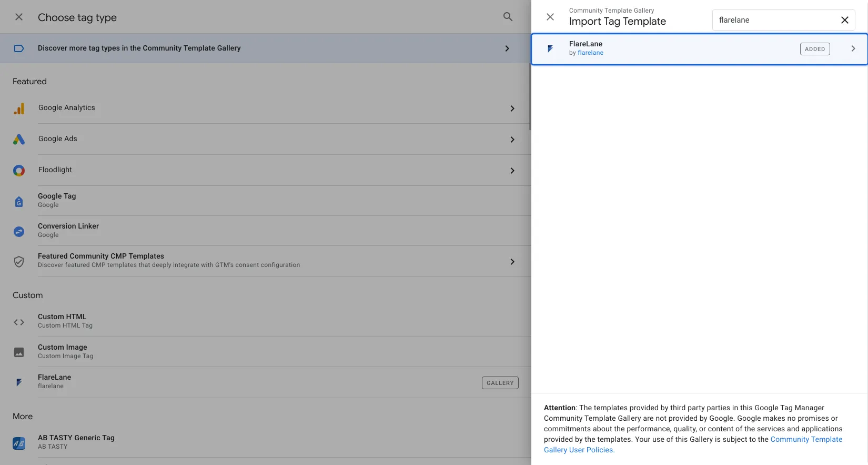Click the ADDED badge on FlareLane result
The image size is (868, 465).
(x=815, y=49)
